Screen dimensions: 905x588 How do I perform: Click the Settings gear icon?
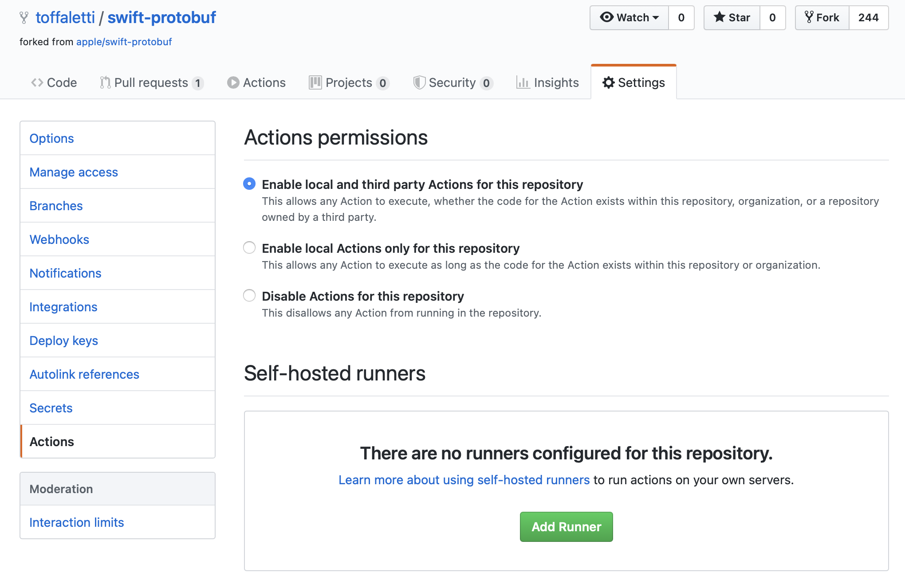607,82
